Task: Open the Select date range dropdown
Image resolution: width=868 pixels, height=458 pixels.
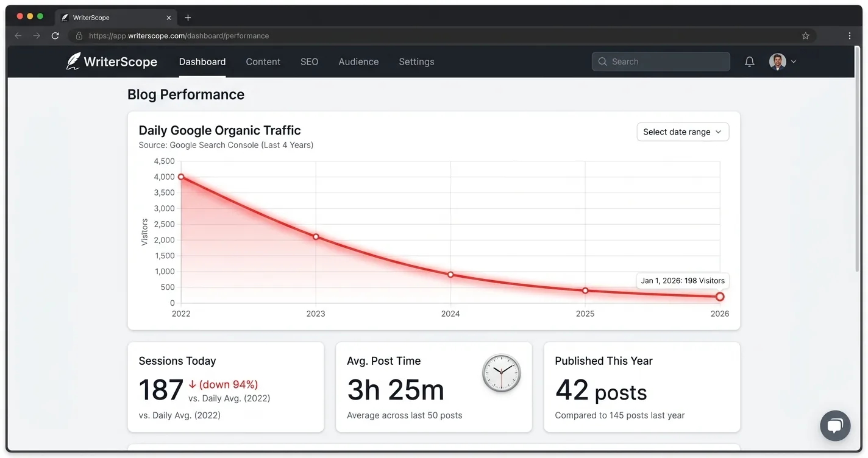Action: tap(682, 132)
